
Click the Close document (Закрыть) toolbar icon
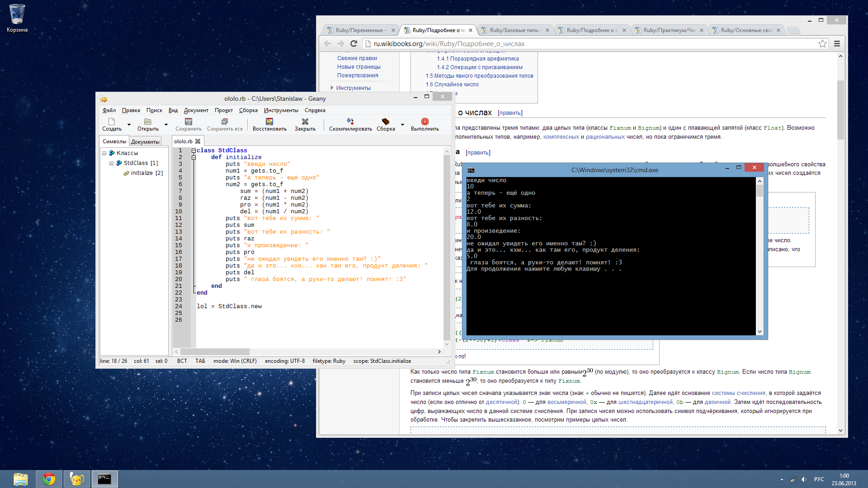tap(305, 122)
